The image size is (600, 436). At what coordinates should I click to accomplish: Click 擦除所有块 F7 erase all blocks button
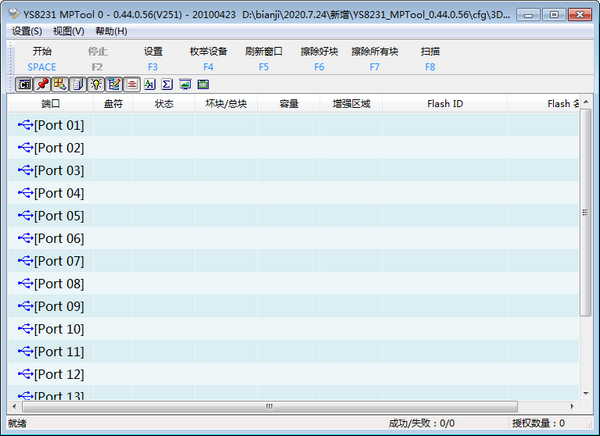pyautogui.click(x=375, y=59)
